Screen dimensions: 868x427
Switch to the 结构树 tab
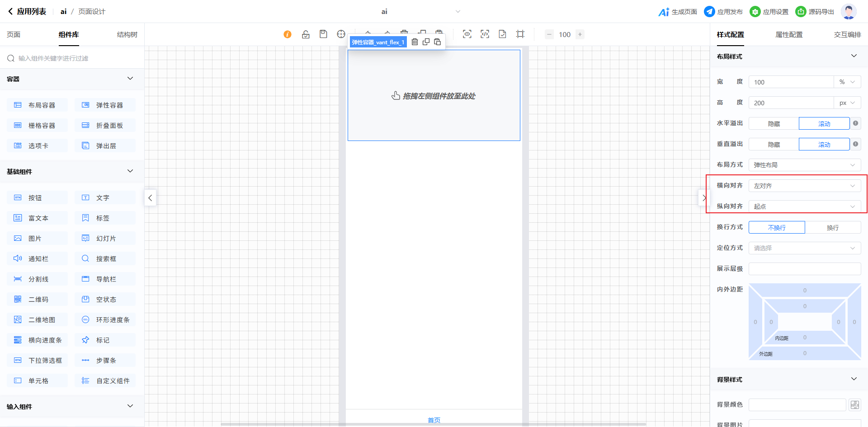point(127,35)
